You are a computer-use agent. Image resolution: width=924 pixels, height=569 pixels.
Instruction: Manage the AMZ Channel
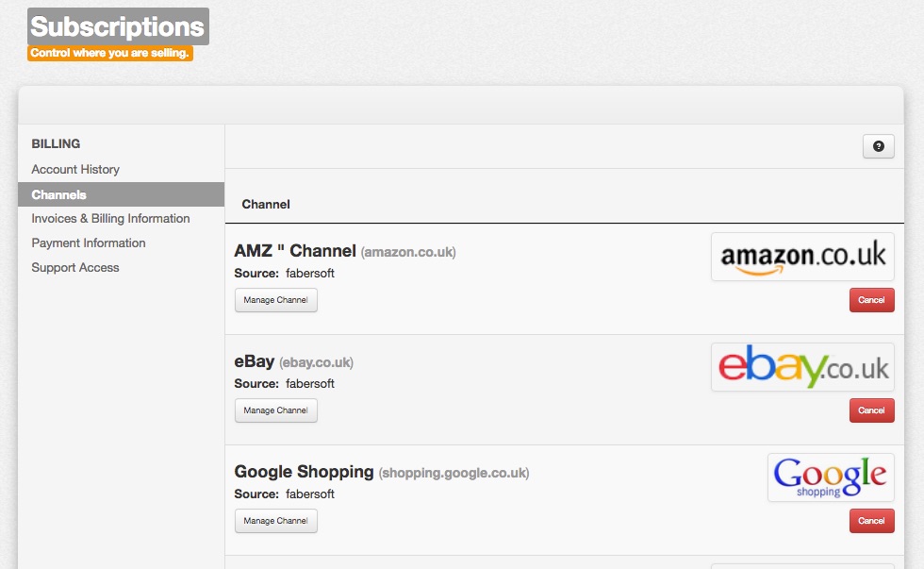pos(275,300)
